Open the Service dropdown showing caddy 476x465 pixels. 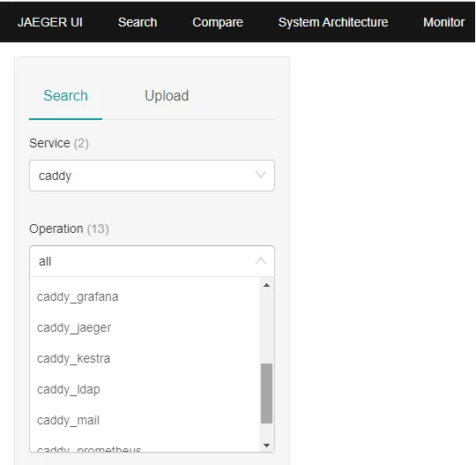[x=152, y=176]
